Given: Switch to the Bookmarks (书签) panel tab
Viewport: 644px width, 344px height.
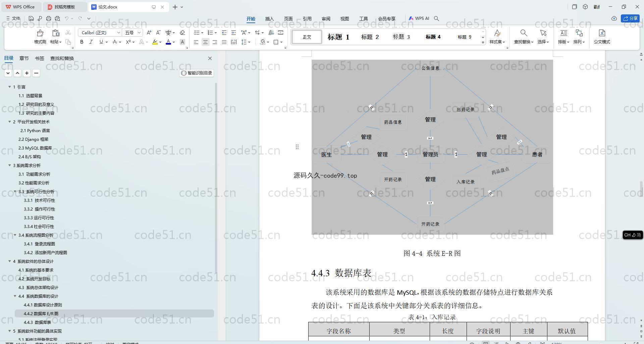Looking at the screenshot, I should pyautogui.click(x=39, y=58).
